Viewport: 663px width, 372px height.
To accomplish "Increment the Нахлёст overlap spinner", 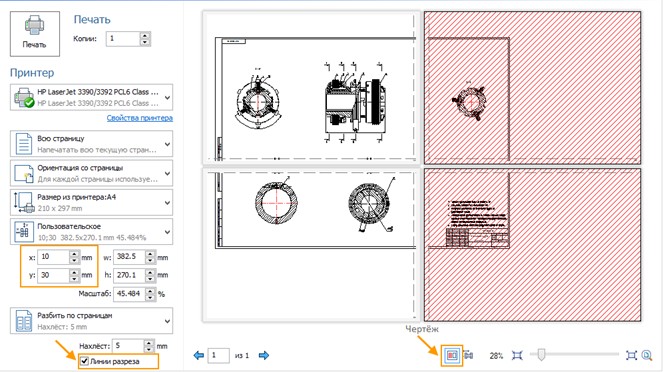I will click(x=149, y=343).
